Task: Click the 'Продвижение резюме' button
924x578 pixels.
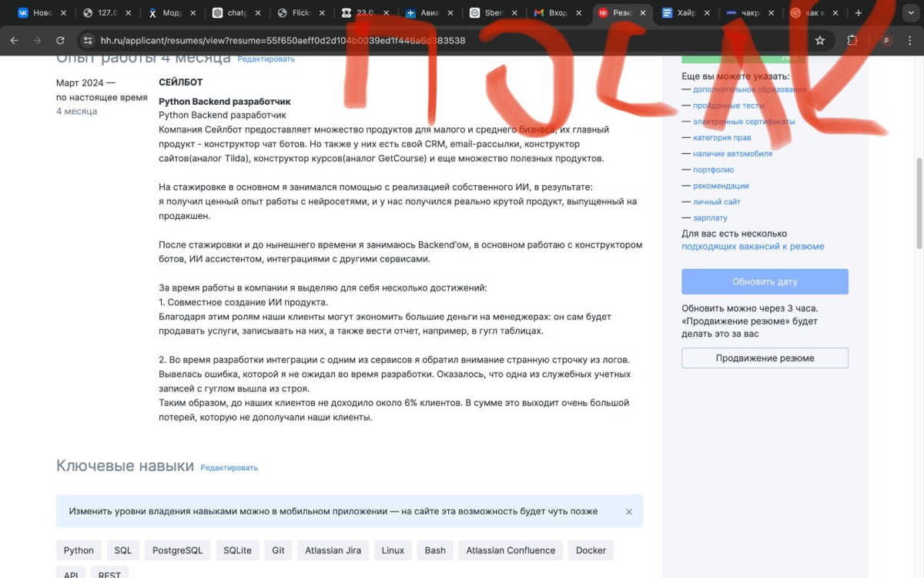Action: [765, 358]
